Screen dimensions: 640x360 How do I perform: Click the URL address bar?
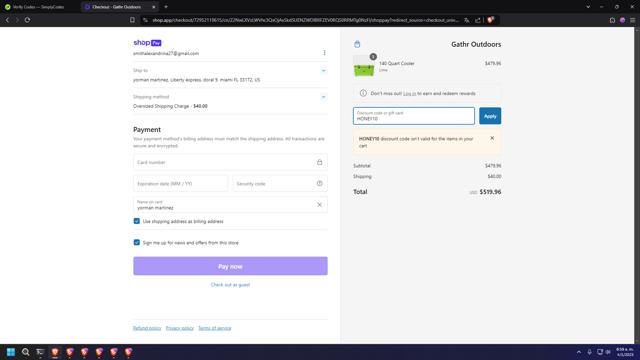tap(305, 20)
